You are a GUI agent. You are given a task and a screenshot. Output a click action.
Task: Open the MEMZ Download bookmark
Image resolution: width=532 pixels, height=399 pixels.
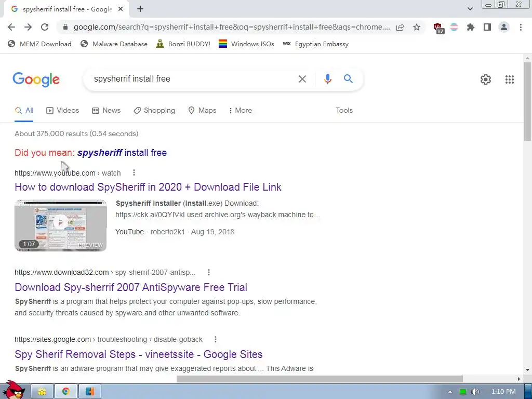point(39,44)
